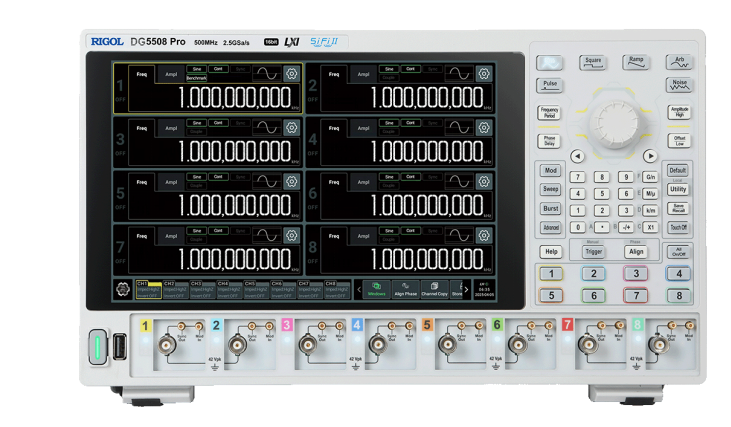Select the Square waveform key
Image resolution: width=731 pixels, height=427 pixels.
tap(593, 62)
